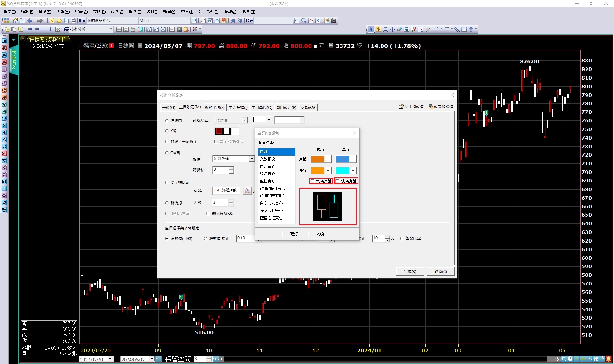The height and width of the screenshot is (364, 614).
Task: Select the eraser drawing tool
Action: [x=399, y=29]
